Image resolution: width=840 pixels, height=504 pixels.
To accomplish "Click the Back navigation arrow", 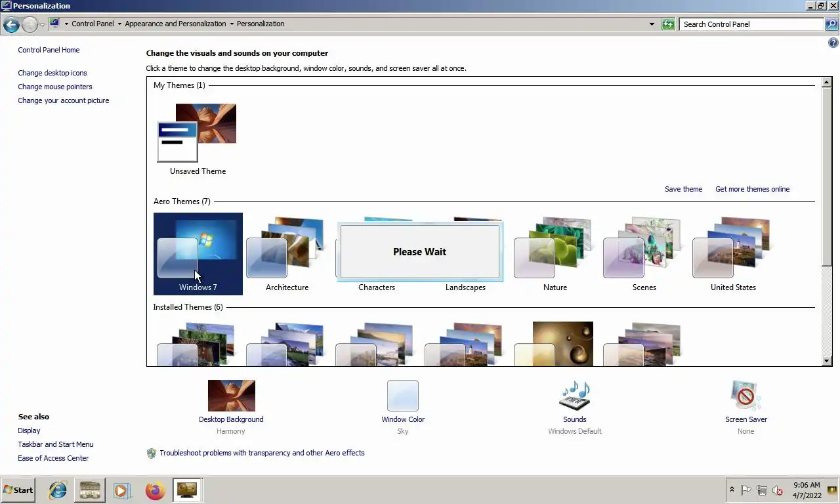I will click(x=11, y=24).
